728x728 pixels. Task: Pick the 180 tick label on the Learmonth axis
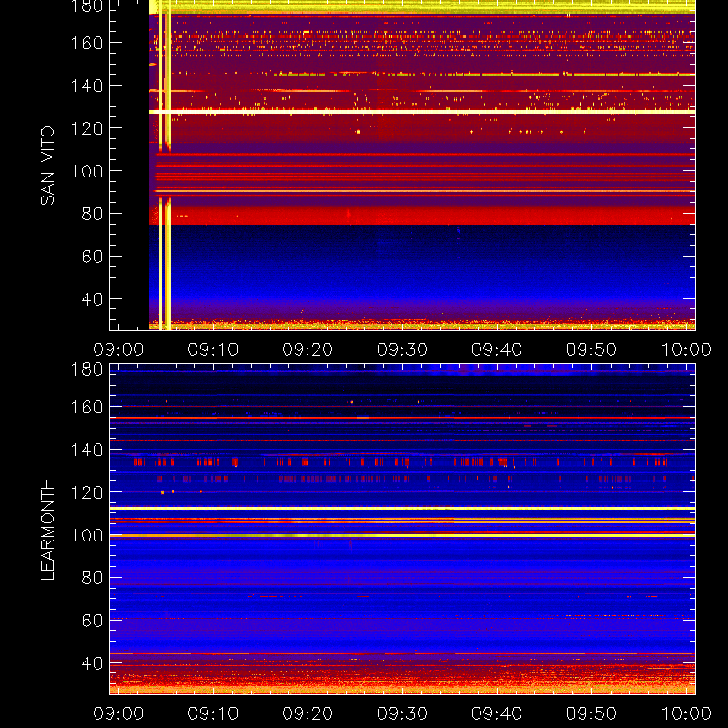click(86, 369)
